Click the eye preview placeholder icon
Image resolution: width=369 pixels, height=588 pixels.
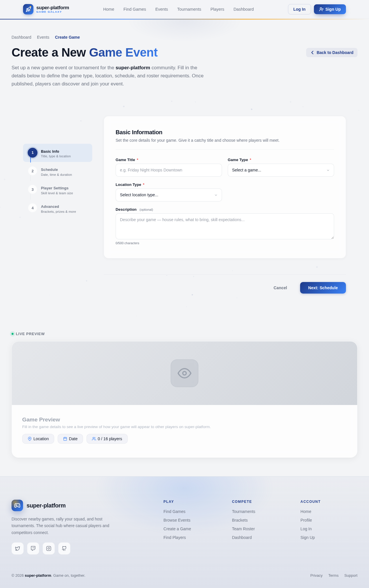point(184,373)
